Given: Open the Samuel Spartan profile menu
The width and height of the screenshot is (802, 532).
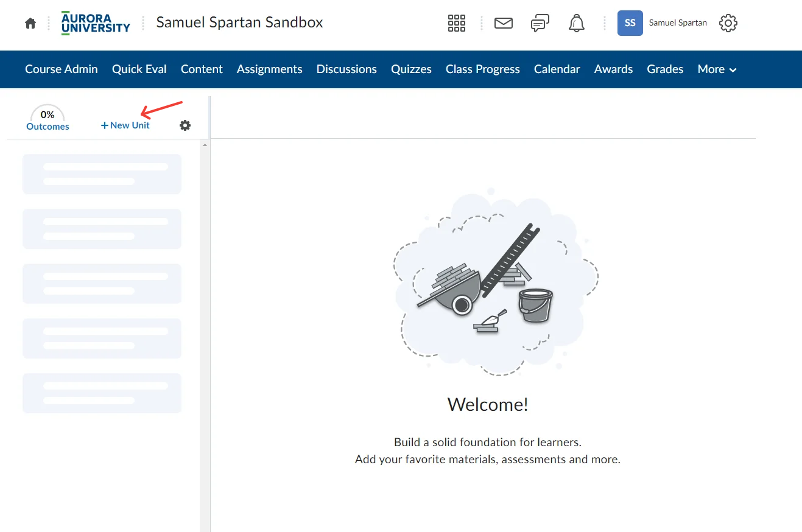Looking at the screenshot, I should 678,23.
